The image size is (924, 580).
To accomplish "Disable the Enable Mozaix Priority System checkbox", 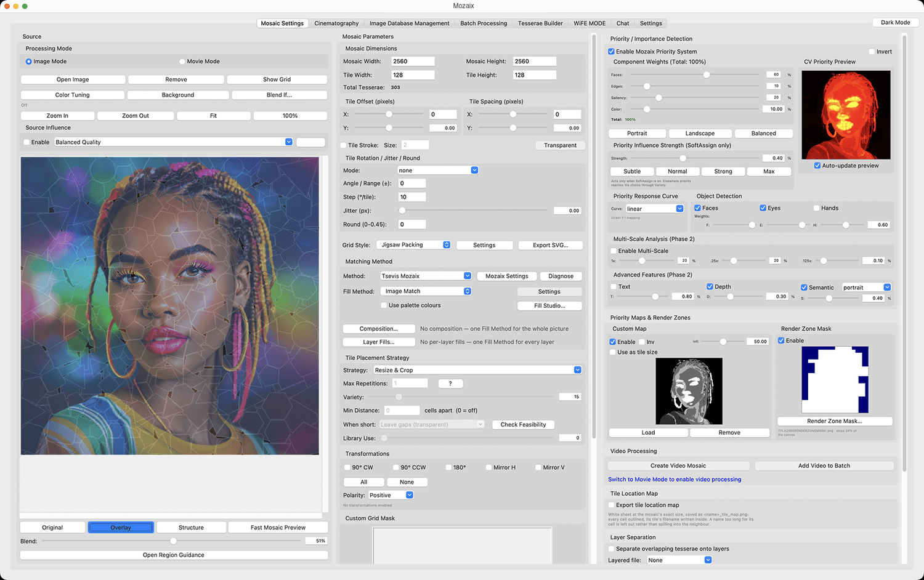I will (x=612, y=52).
